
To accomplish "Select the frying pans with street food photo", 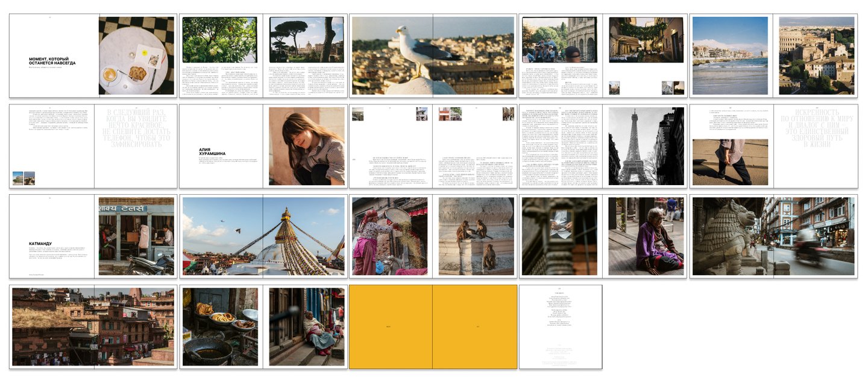I will (x=220, y=327).
